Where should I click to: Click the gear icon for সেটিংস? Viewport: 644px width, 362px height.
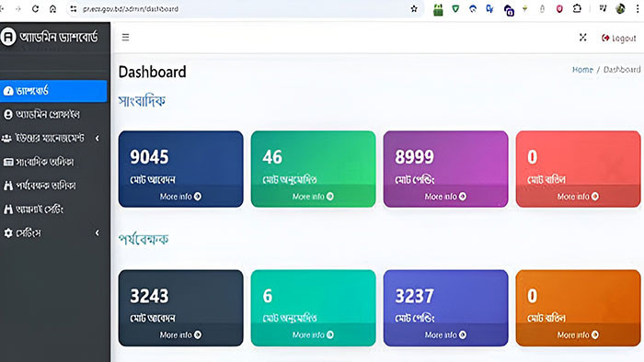[8, 233]
